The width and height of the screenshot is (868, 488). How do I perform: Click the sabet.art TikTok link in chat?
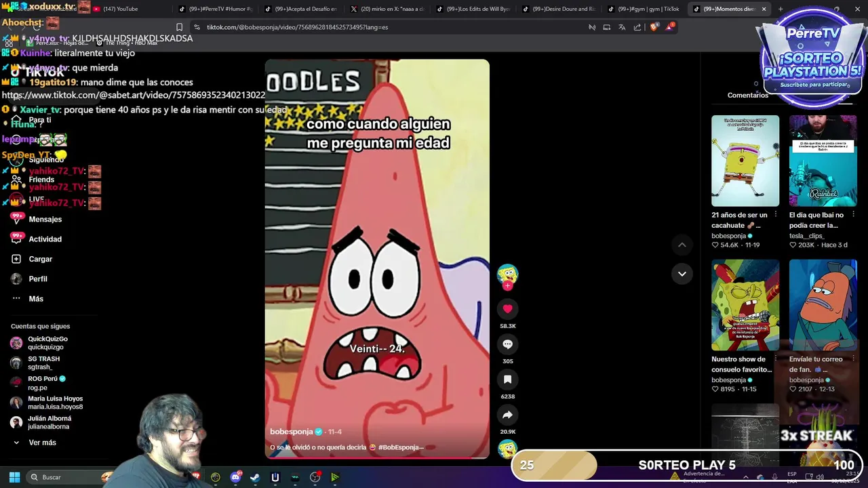(134, 96)
